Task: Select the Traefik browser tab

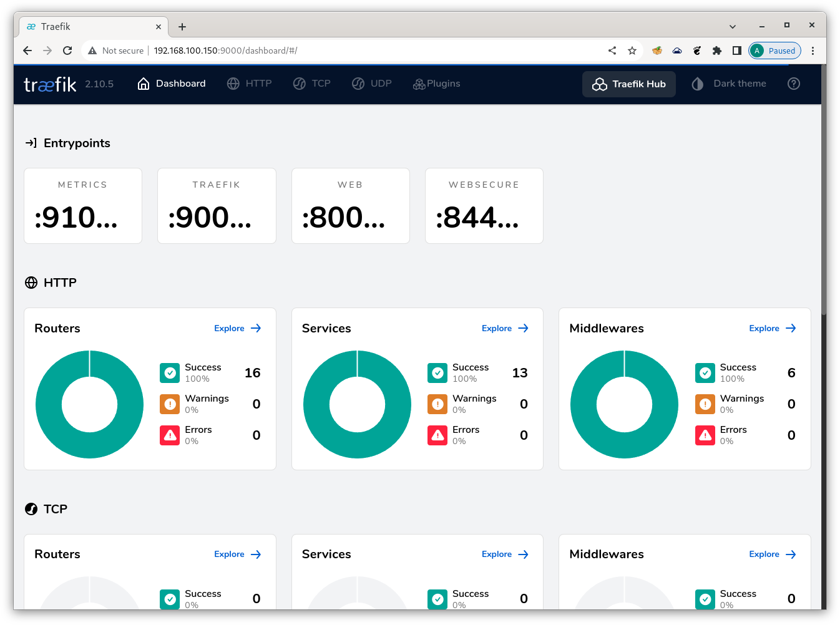Action: (94, 27)
